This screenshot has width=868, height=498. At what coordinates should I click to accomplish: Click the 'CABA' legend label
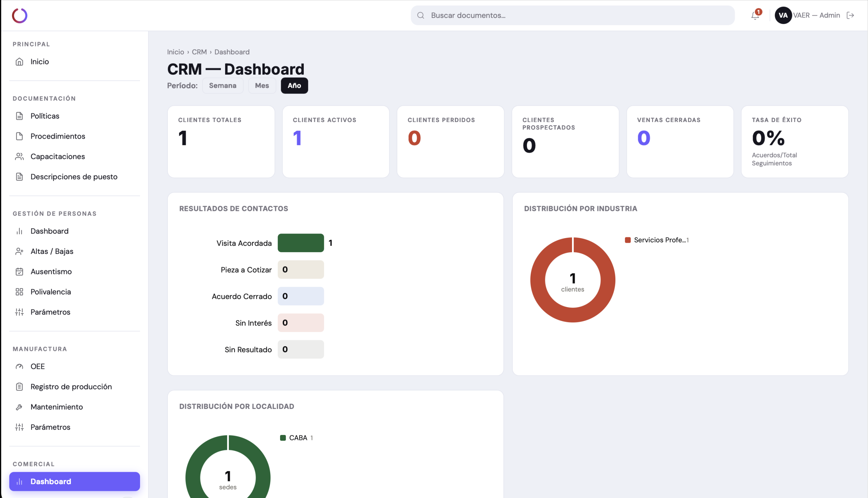298,438
